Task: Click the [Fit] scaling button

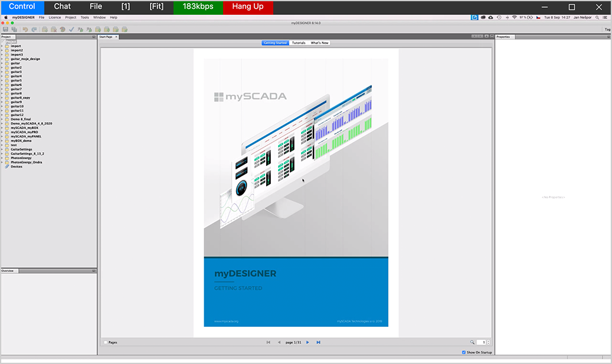Action: click(156, 6)
